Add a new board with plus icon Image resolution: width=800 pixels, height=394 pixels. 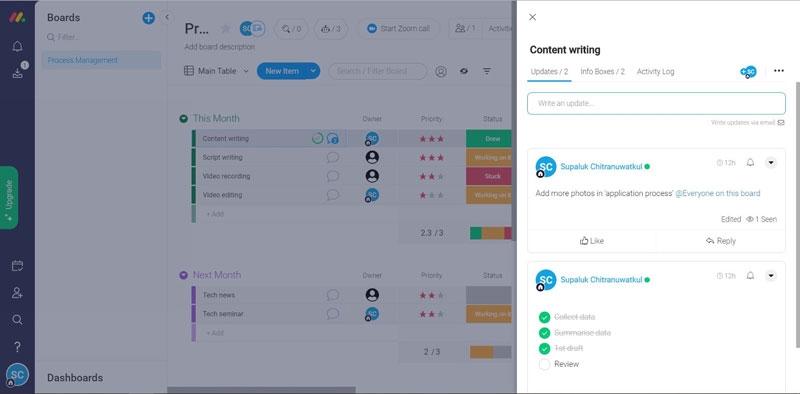[x=148, y=18]
